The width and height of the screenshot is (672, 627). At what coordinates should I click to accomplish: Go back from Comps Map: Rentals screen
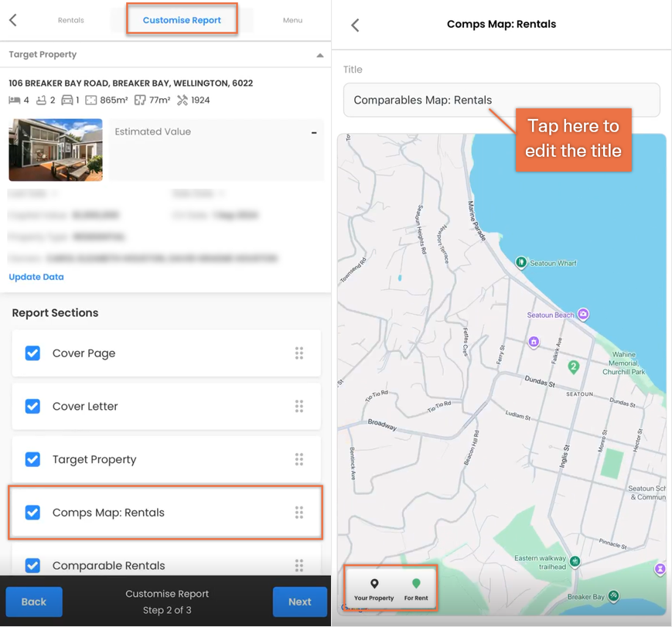pos(355,25)
